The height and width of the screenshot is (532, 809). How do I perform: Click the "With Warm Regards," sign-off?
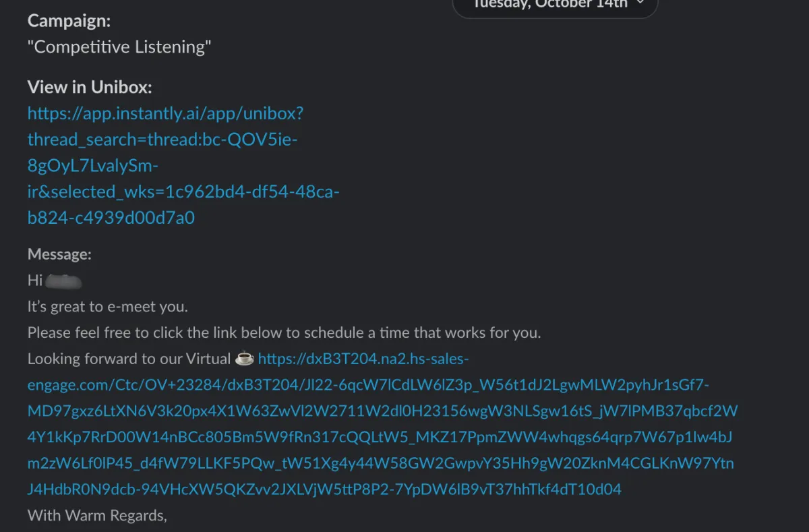pos(97,516)
